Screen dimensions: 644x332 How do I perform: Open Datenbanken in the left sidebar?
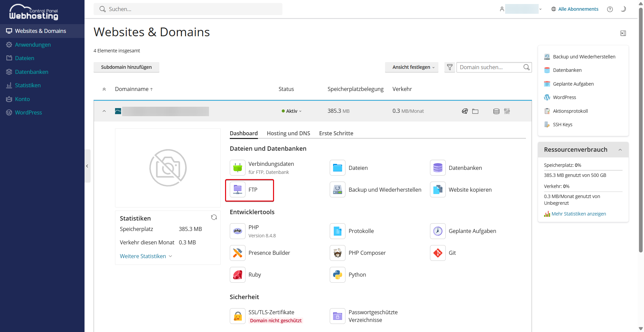click(32, 72)
